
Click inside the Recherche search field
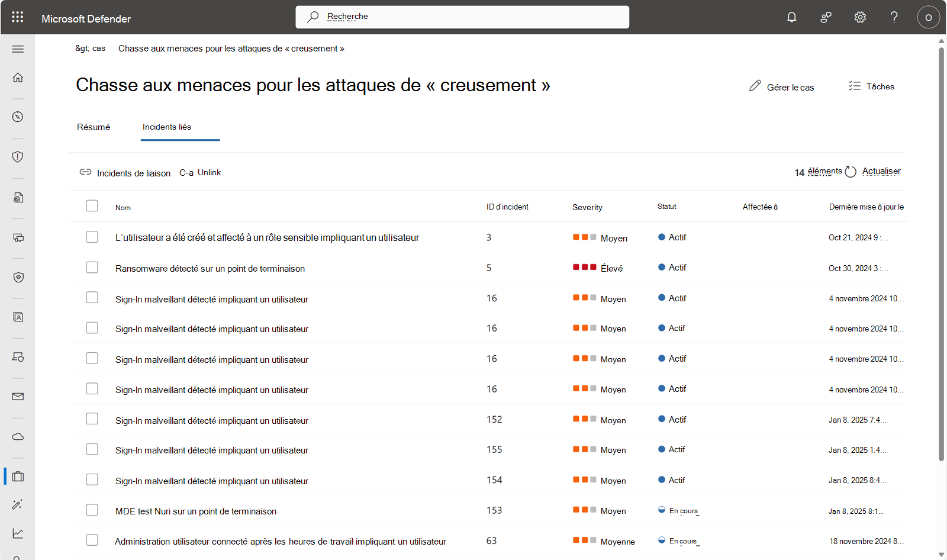462,17
